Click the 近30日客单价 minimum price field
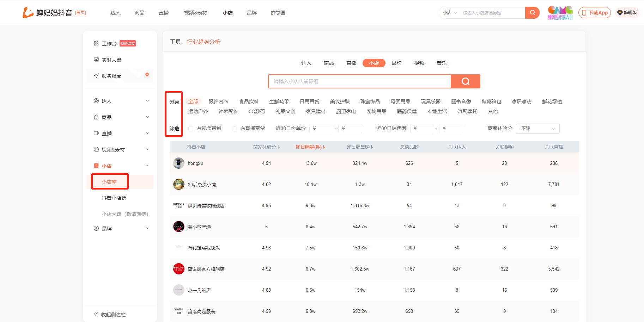 pyautogui.click(x=321, y=129)
